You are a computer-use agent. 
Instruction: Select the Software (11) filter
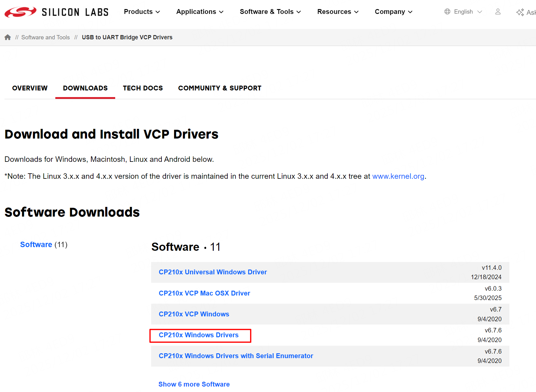44,244
